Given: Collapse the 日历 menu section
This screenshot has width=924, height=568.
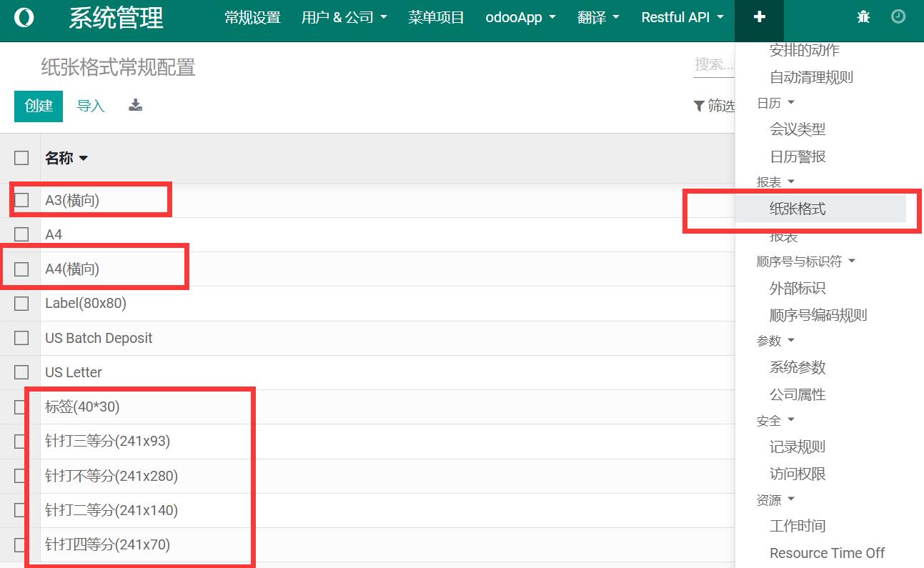Looking at the screenshot, I should point(775,103).
